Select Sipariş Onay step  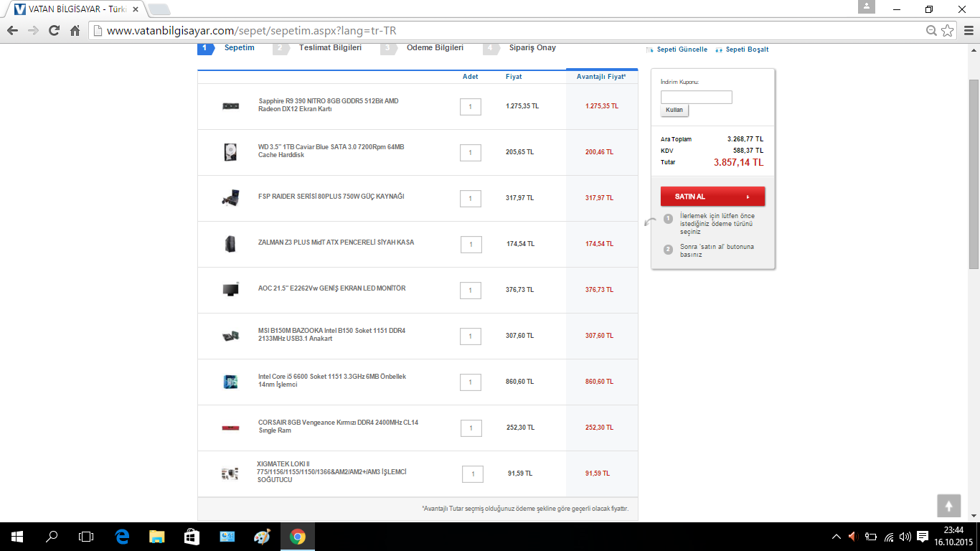tap(532, 48)
